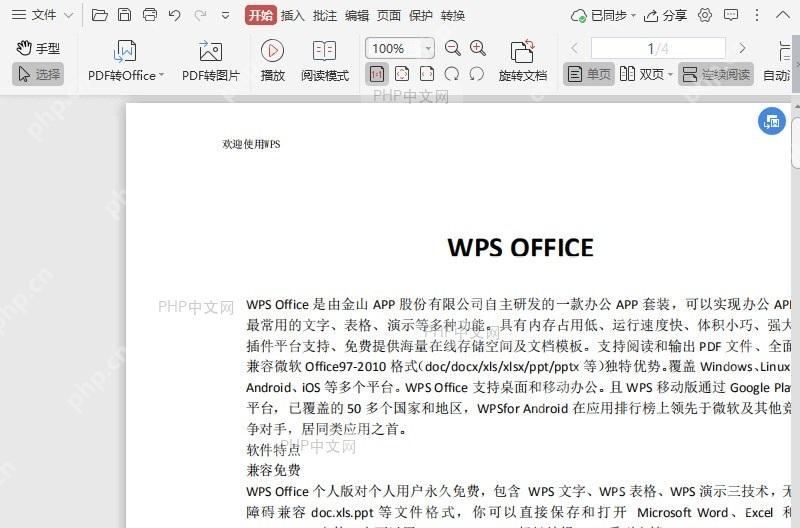Click the 兼容免费 heading text
Image resolution: width=800 pixels, height=528 pixels.
point(273,470)
